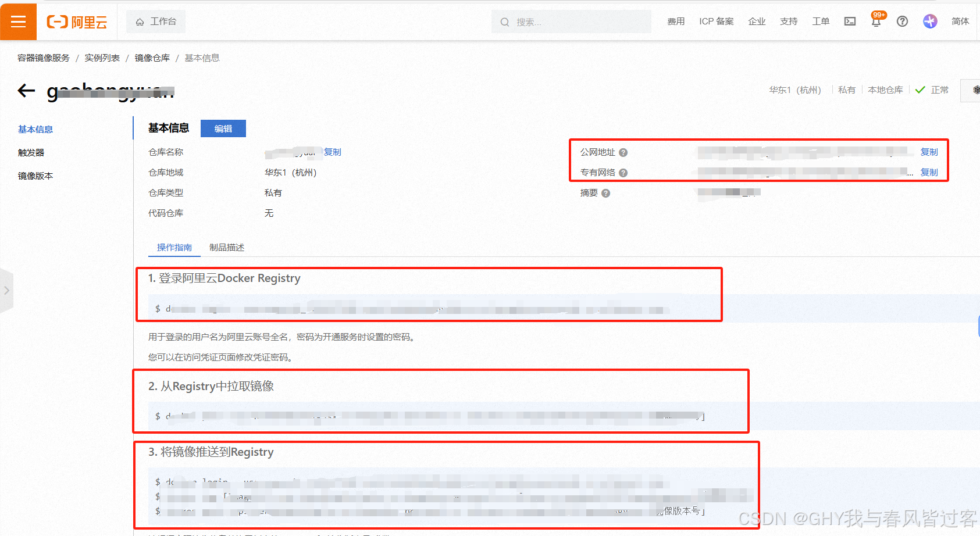The height and width of the screenshot is (536, 980).
Task: Open the notifications bell icon
Action: click(x=876, y=22)
